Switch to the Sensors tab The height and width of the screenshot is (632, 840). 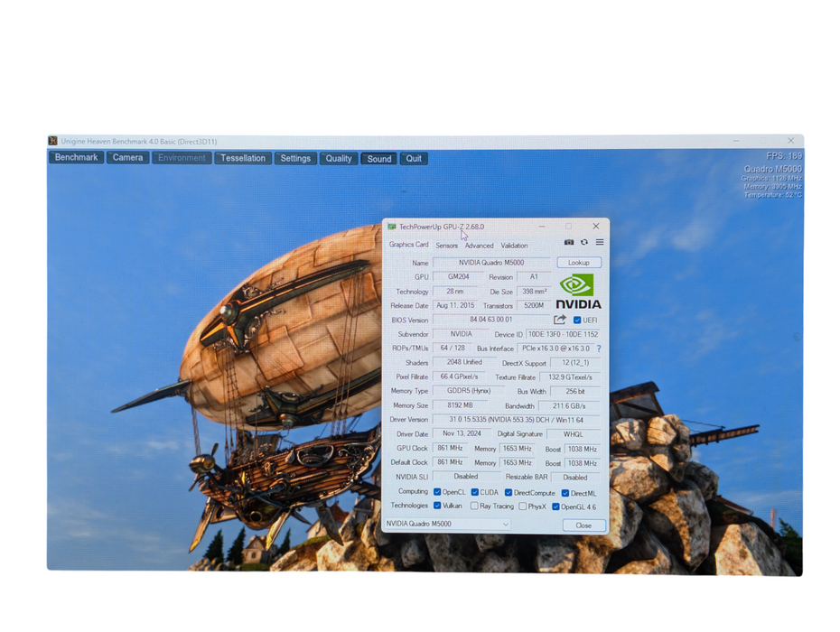tap(447, 246)
